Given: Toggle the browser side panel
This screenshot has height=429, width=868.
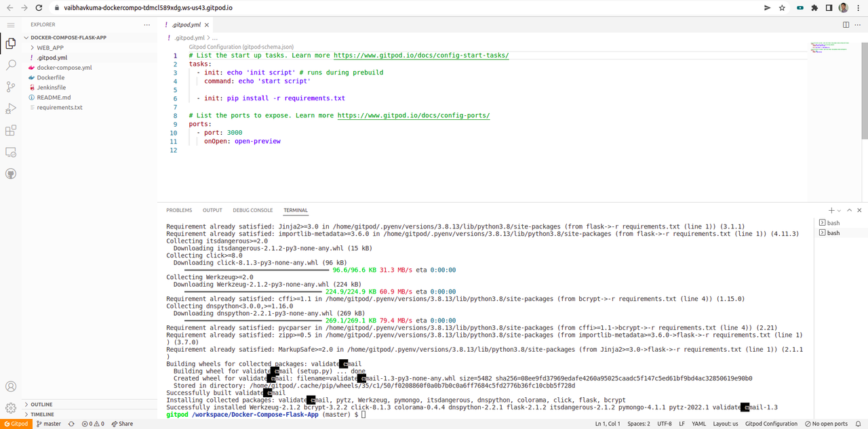Looking at the screenshot, I should click(829, 7).
